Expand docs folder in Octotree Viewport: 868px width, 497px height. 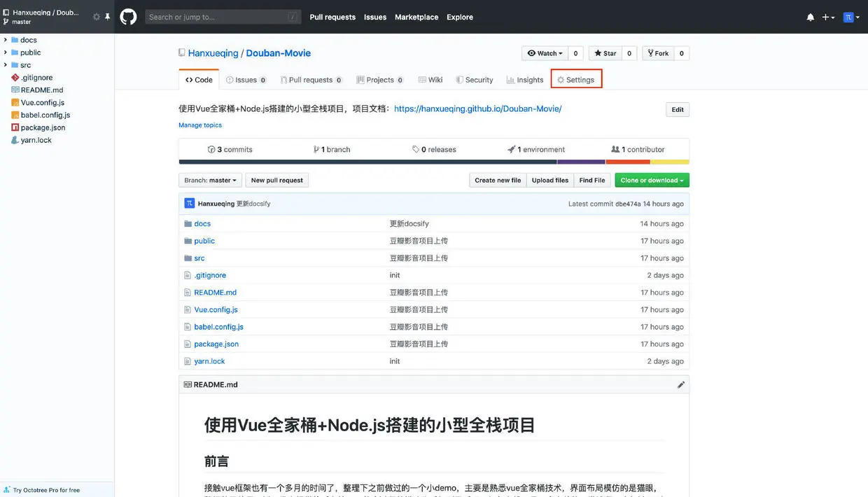click(6, 40)
